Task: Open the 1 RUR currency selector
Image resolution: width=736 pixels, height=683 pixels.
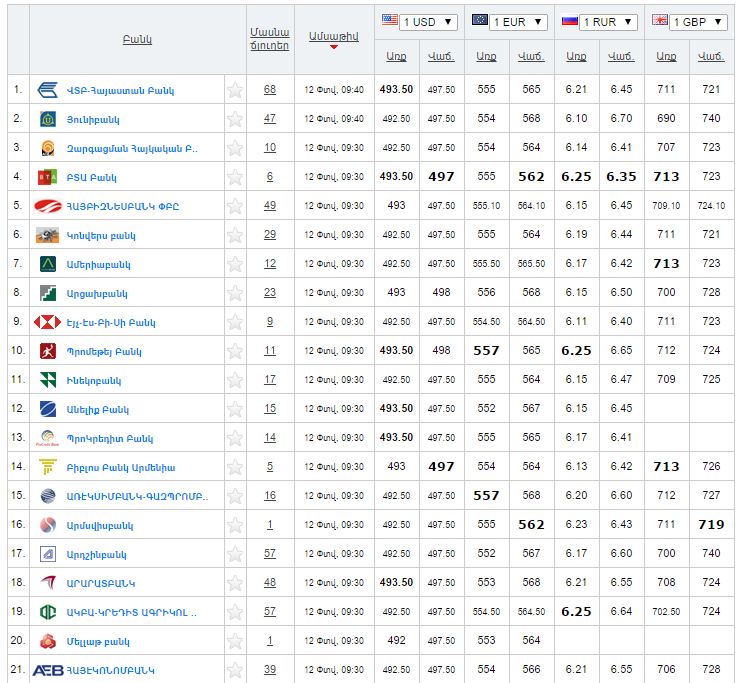Action: pos(598,22)
